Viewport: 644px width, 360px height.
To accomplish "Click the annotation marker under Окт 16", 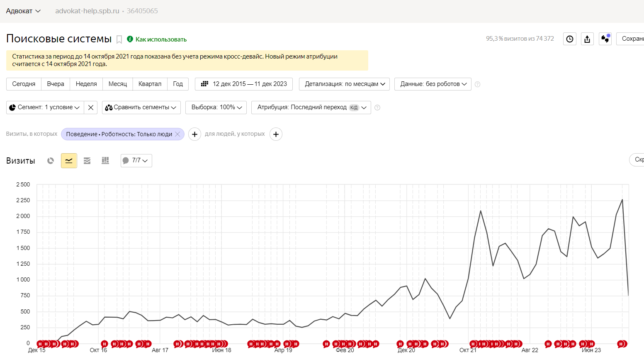I will (104, 344).
